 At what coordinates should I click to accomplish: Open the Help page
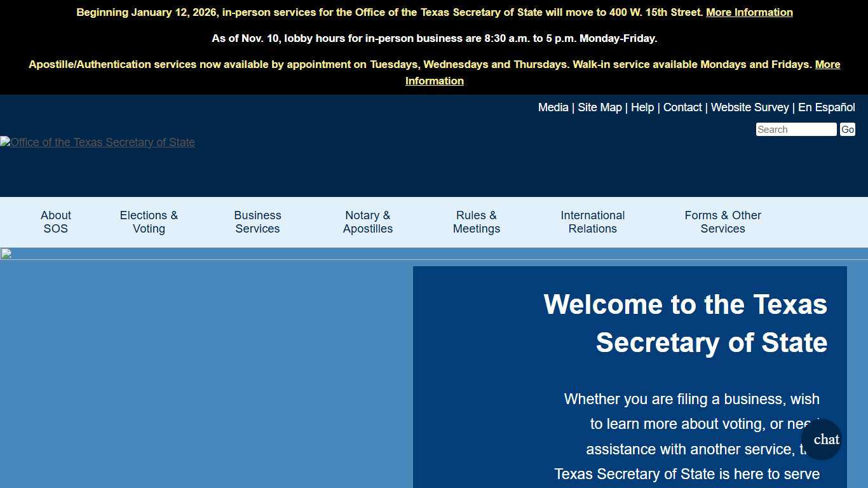(x=642, y=107)
